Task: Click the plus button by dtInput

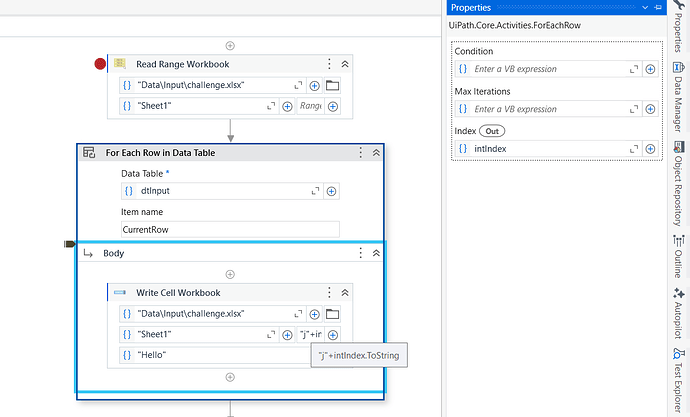Action: (x=331, y=191)
